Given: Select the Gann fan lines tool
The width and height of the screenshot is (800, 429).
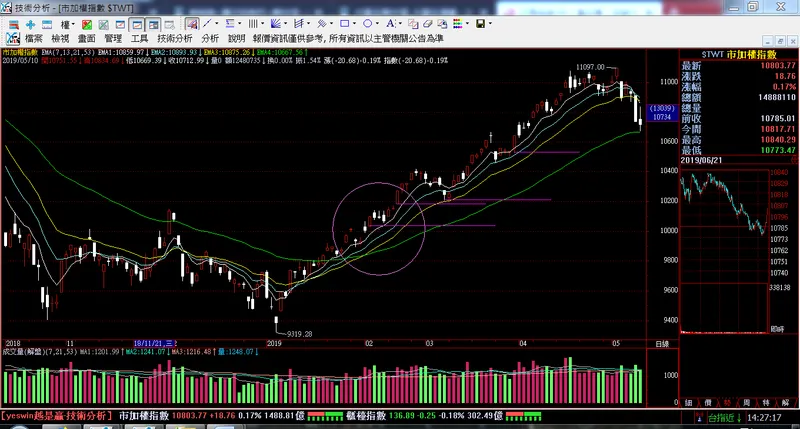Looking at the screenshot, I should pyautogui.click(x=276, y=23).
